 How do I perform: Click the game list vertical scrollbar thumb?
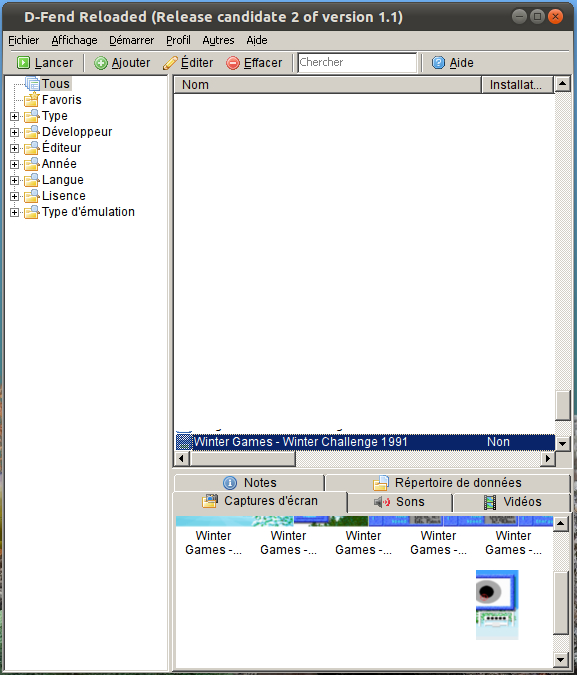562,405
